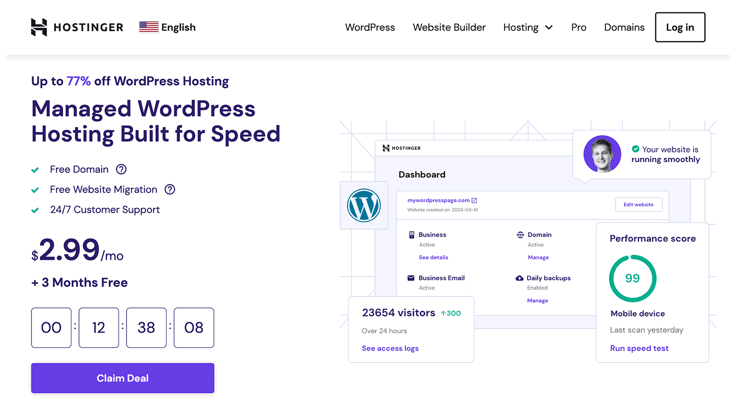Image resolution: width=736 pixels, height=400 pixels.
Task: Click Run speed test link
Action: point(639,348)
